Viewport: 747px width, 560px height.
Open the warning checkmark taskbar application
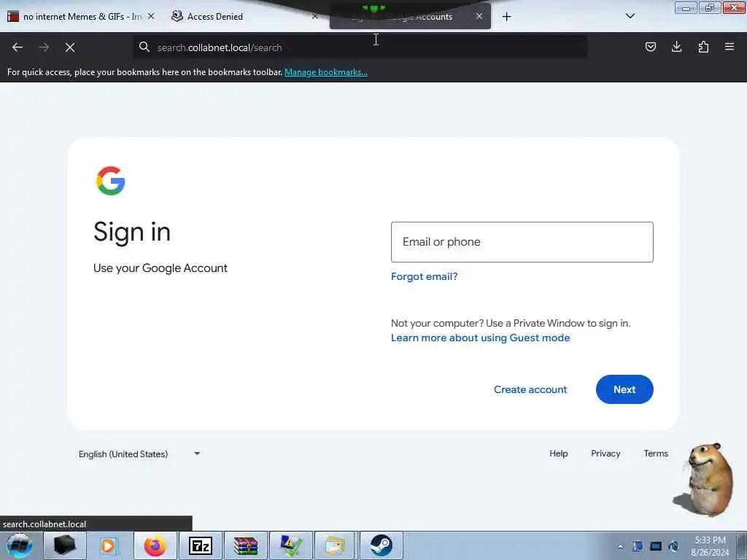pyautogui.click(x=291, y=545)
